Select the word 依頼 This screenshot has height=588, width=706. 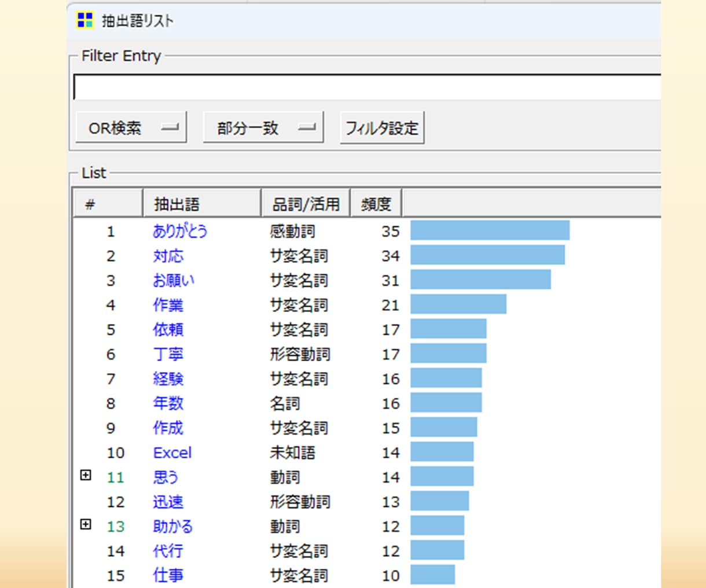point(168,329)
